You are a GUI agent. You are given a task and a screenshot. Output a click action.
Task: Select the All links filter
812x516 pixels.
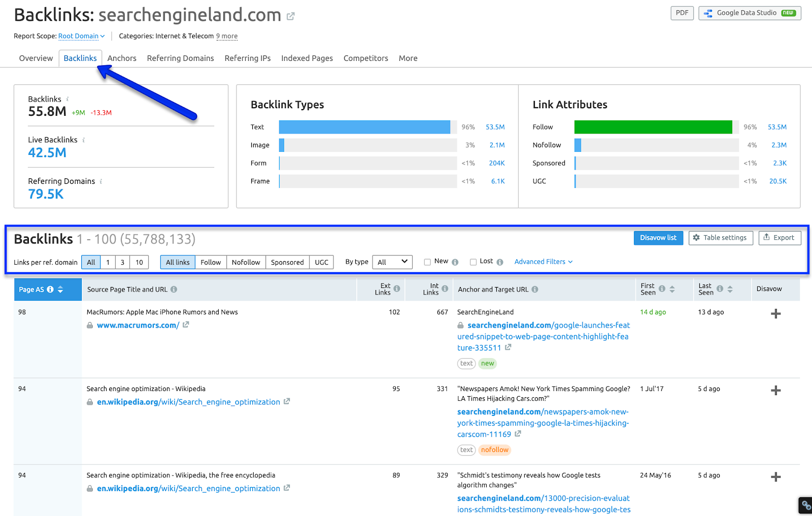[178, 262]
